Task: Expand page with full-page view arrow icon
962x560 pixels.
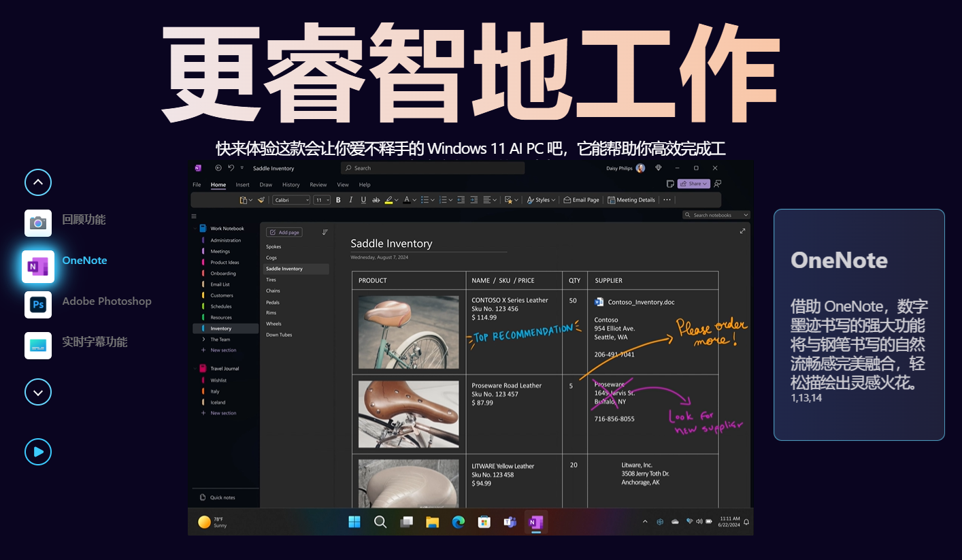Action: click(742, 231)
